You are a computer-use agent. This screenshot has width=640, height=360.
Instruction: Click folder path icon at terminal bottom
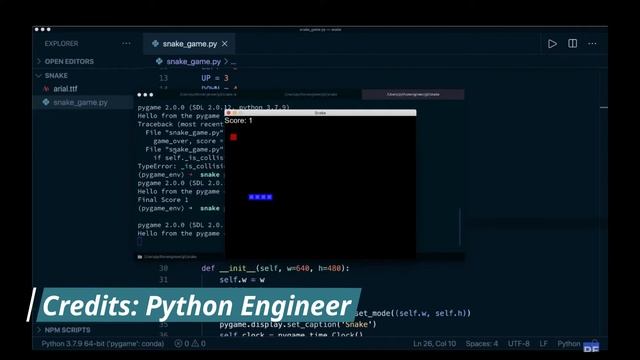pos(140,257)
